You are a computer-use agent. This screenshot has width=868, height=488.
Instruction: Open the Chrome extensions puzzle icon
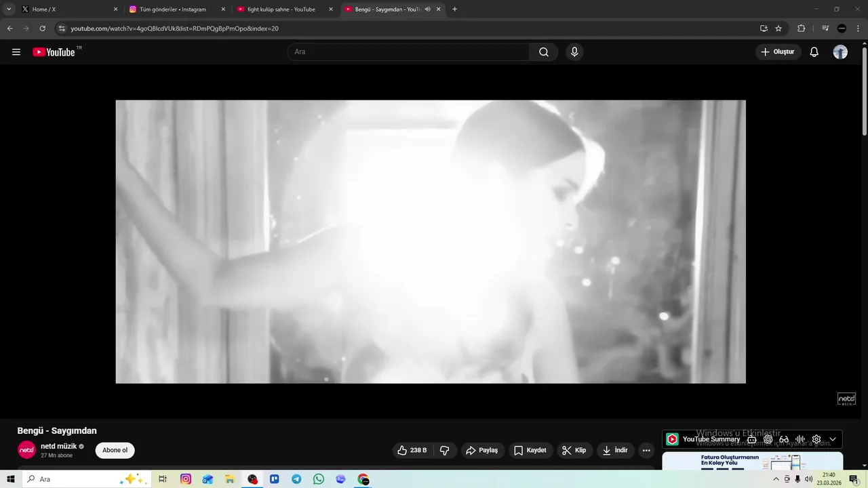[x=801, y=28]
